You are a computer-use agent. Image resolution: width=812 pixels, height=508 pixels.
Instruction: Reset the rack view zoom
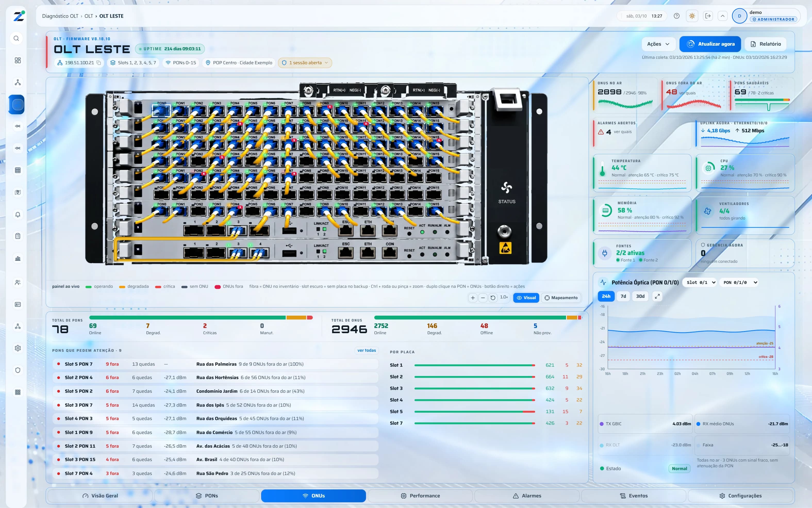click(493, 298)
